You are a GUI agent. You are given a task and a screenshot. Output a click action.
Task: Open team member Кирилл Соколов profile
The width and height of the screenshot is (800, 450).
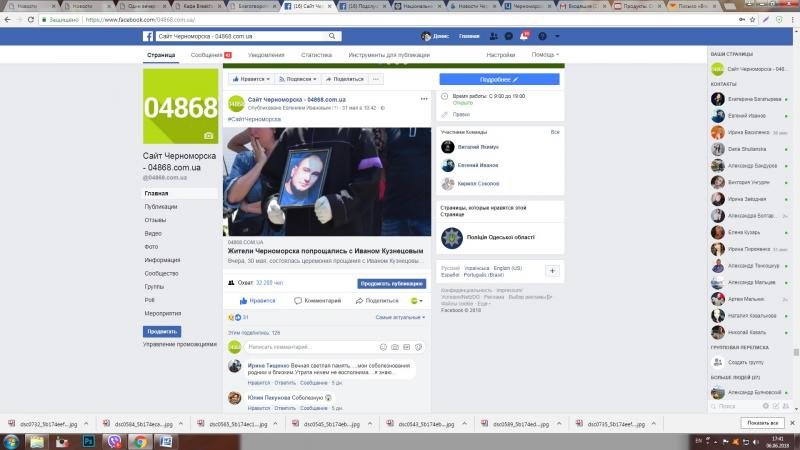coord(478,184)
